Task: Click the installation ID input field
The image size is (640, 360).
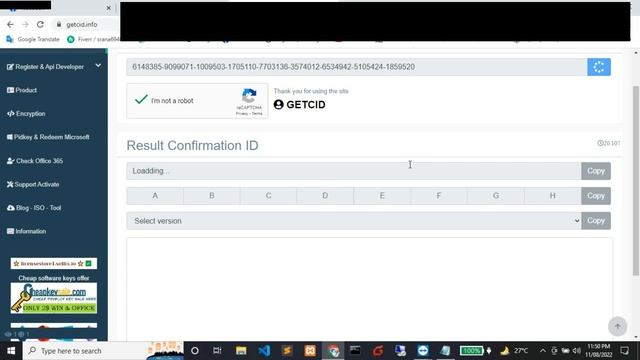Action: (x=357, y=67)
